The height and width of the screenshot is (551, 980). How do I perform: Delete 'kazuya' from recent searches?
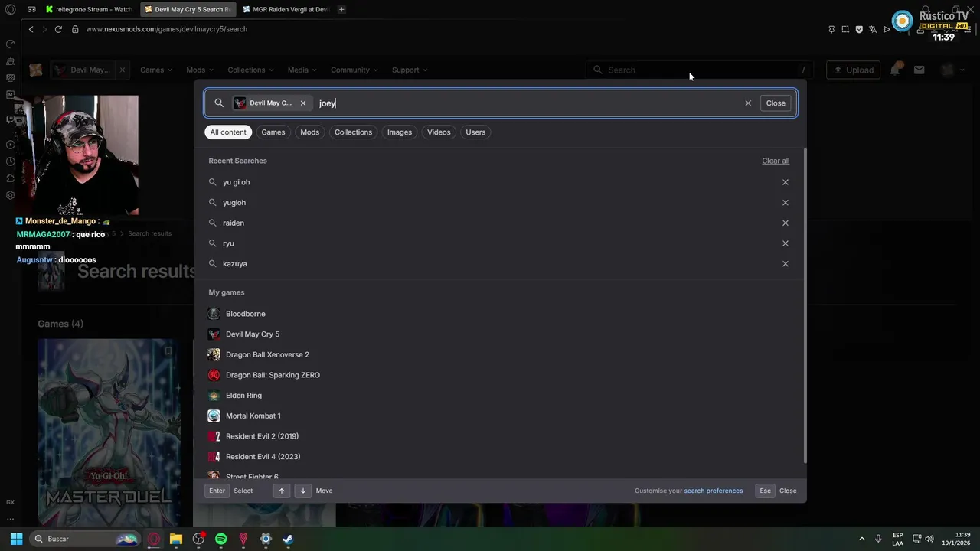coord(785,263)
